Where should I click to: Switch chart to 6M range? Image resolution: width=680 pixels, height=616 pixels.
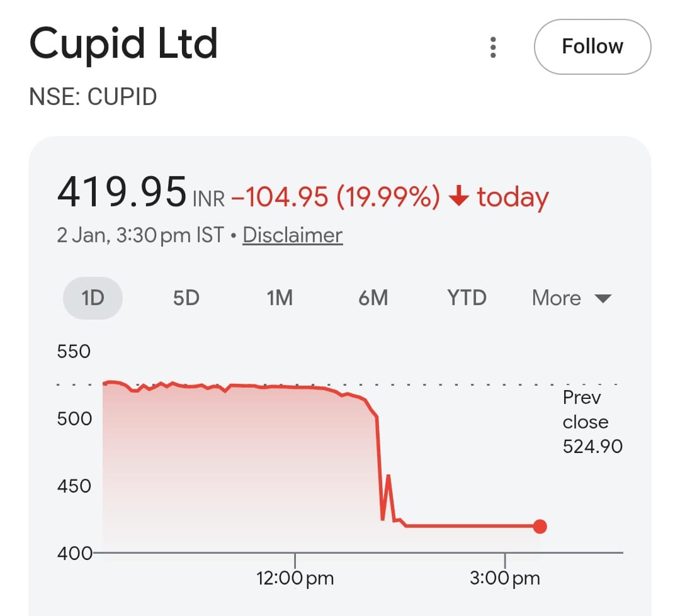coord(373,298)
